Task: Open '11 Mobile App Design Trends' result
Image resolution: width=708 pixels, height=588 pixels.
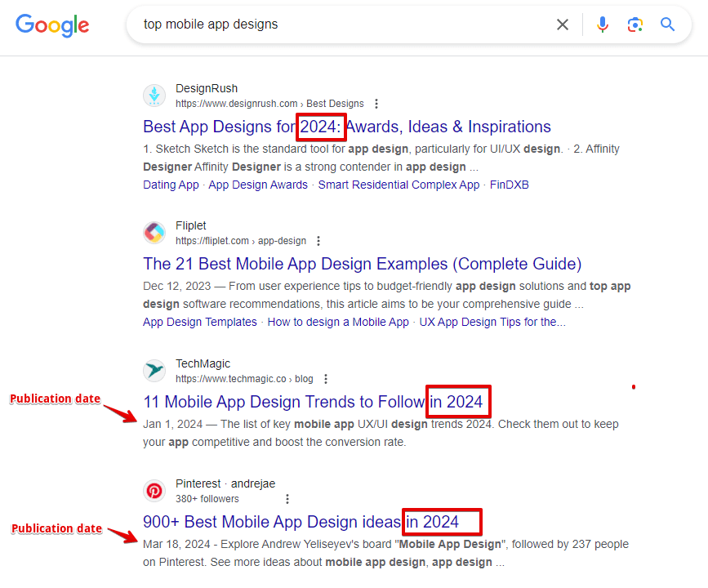Action: (x=313, y=402)
